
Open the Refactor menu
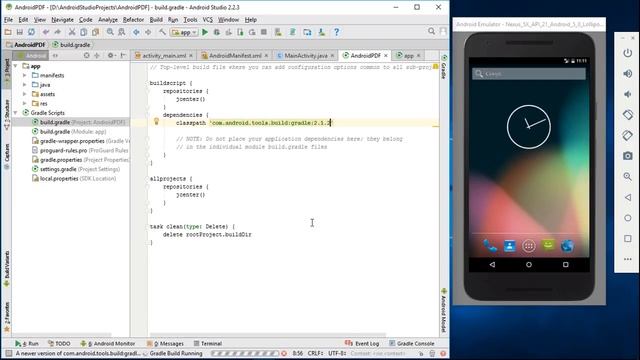click(133, 20)
